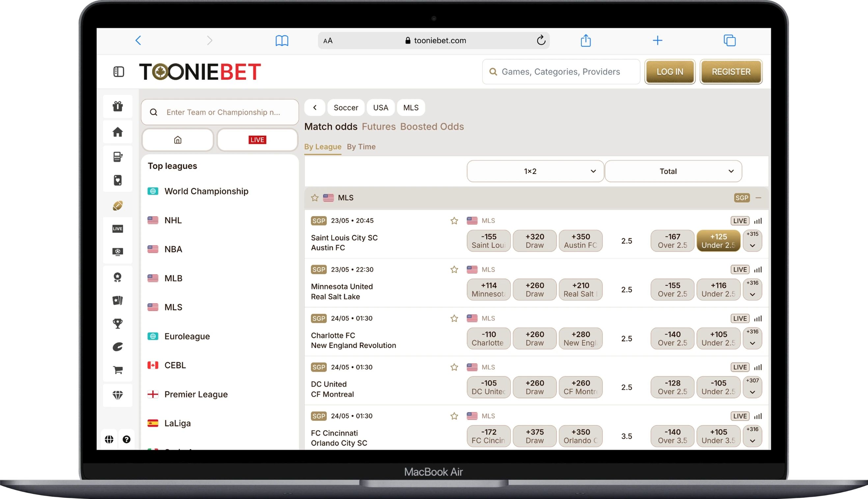Show Safari tab overview icon
Viewport: 868px width, 499px height.
click(x=730, y=41)
